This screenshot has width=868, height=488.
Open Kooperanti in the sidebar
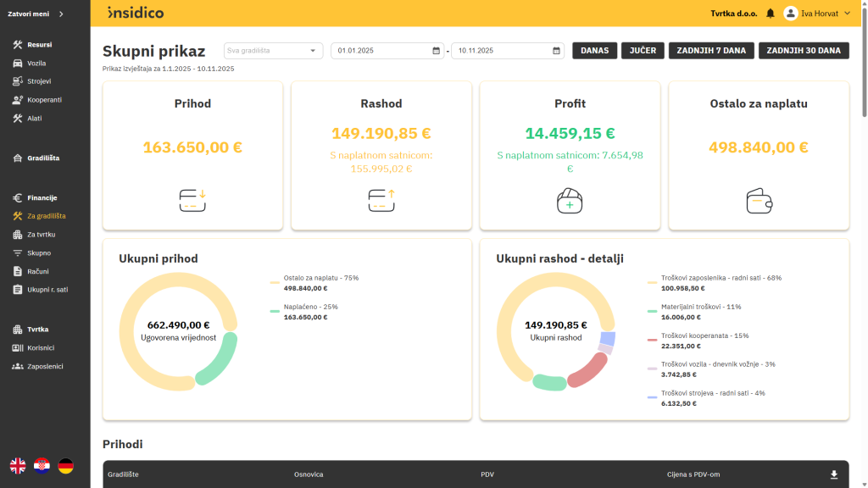[44, 99]
